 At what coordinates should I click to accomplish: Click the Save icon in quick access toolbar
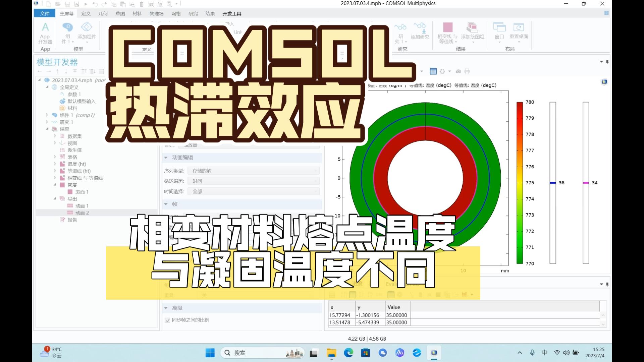67,4
